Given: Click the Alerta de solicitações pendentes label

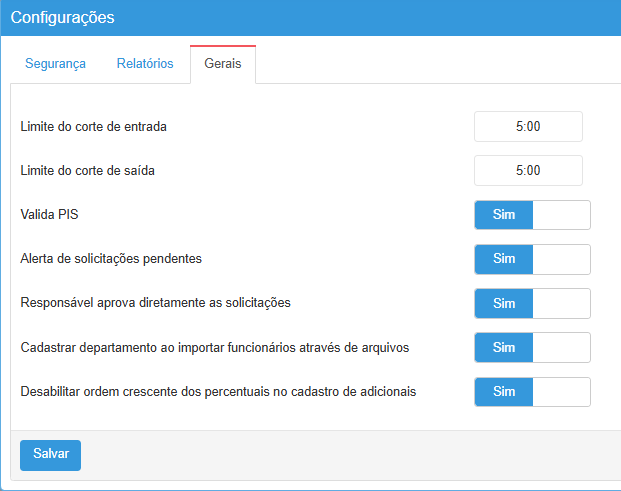Looking at the screenshot, I should [111, 259].
